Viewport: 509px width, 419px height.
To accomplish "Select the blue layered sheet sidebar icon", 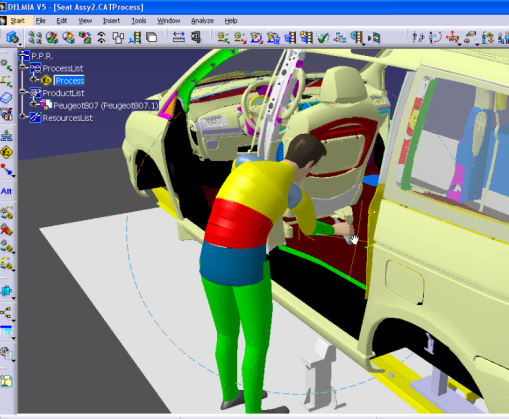I will click(6, 98).
